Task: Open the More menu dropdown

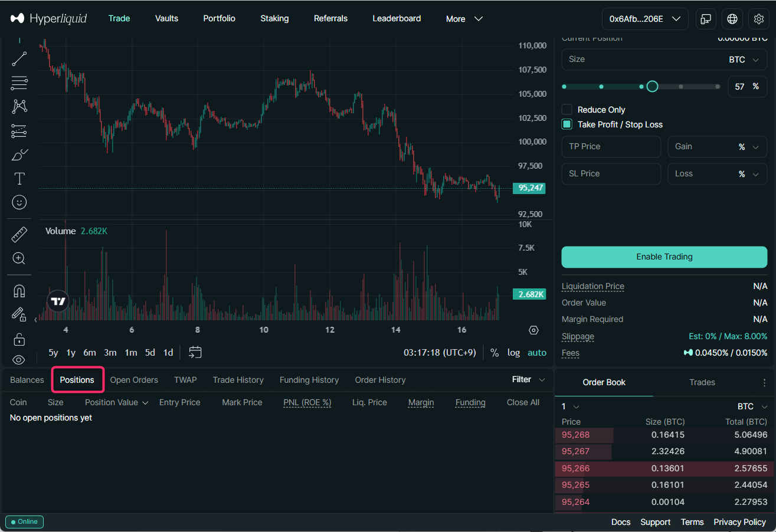Action: click(x=464, y=19)
